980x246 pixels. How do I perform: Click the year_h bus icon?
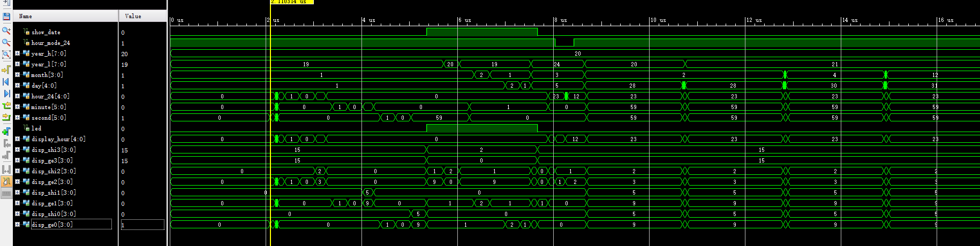[26, 53]
